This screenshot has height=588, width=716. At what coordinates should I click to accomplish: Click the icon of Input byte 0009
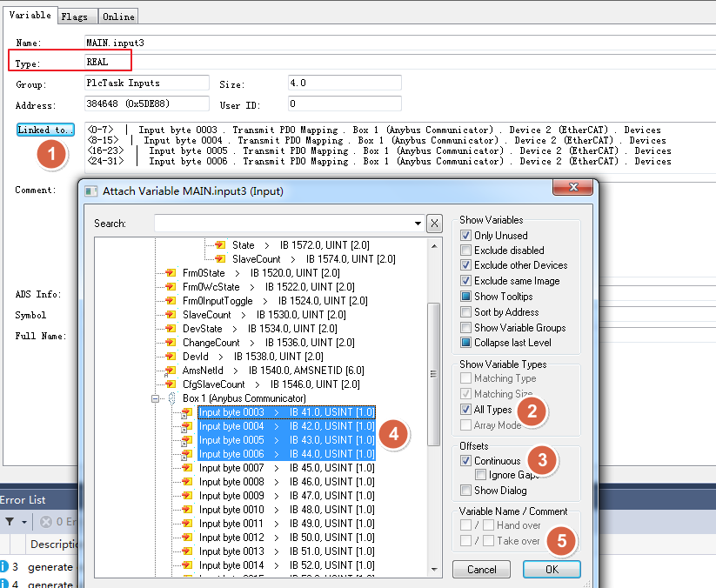(x=187, y=496)
